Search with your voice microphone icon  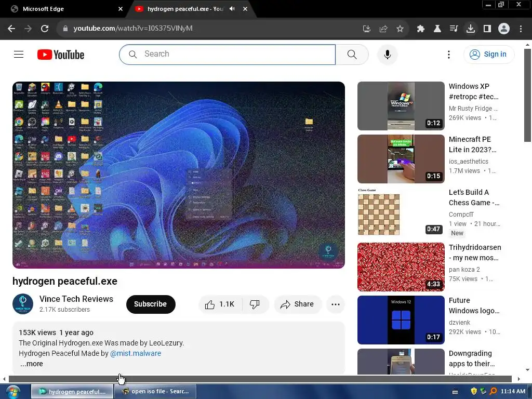click(x=387, y=54)
